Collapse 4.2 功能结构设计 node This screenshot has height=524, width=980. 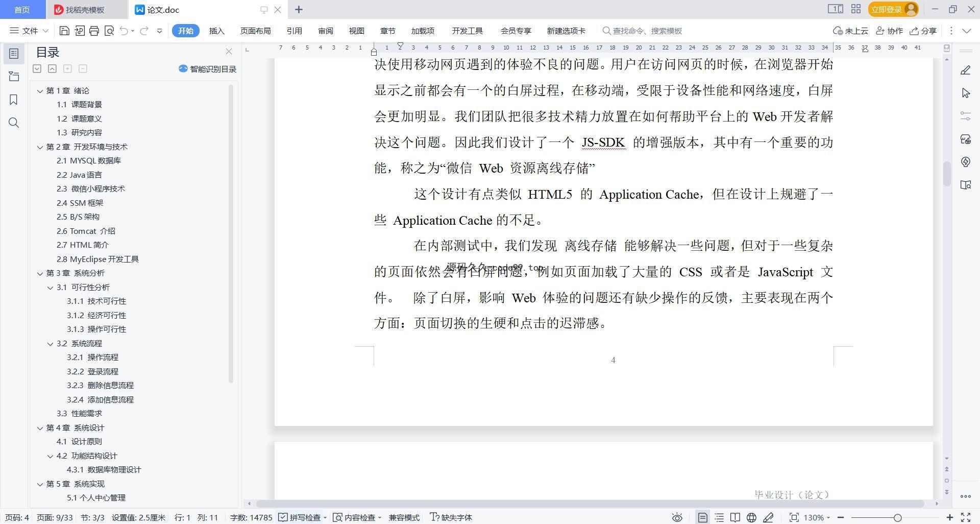pyautogui.click(x=50, y=456)
